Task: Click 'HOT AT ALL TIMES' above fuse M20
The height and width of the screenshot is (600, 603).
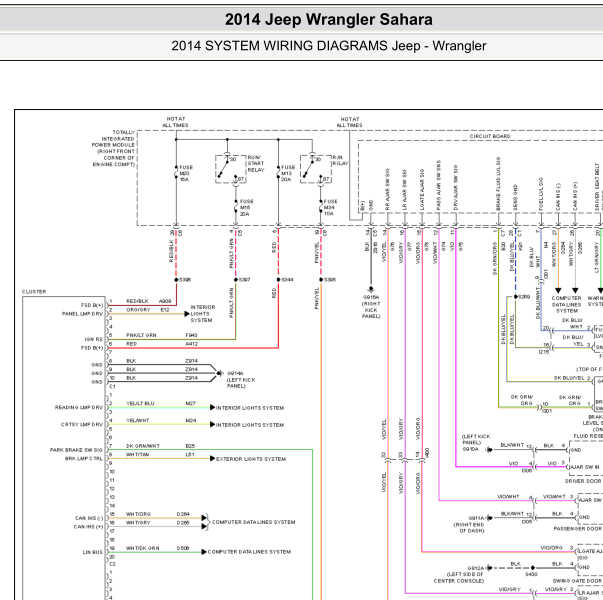Action: coord(175,122)
